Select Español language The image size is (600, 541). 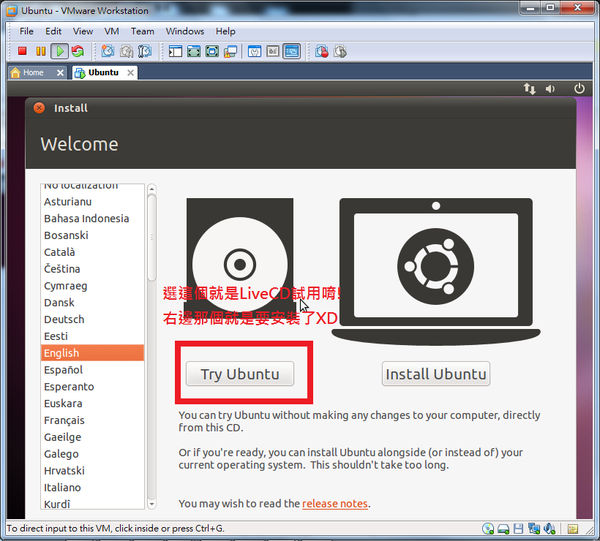tap(92, 370)
